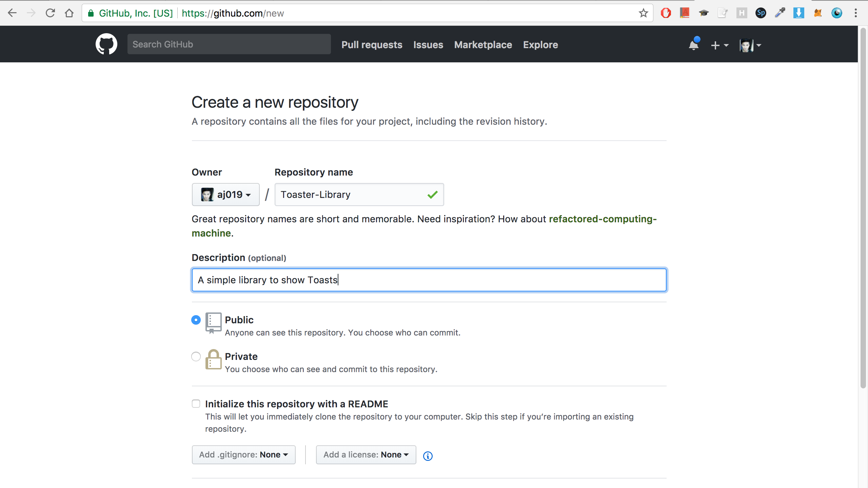This screenshot has height=488, width=868.
Task: Open the Add .gitignore dropdown
Action: [243, 454]
